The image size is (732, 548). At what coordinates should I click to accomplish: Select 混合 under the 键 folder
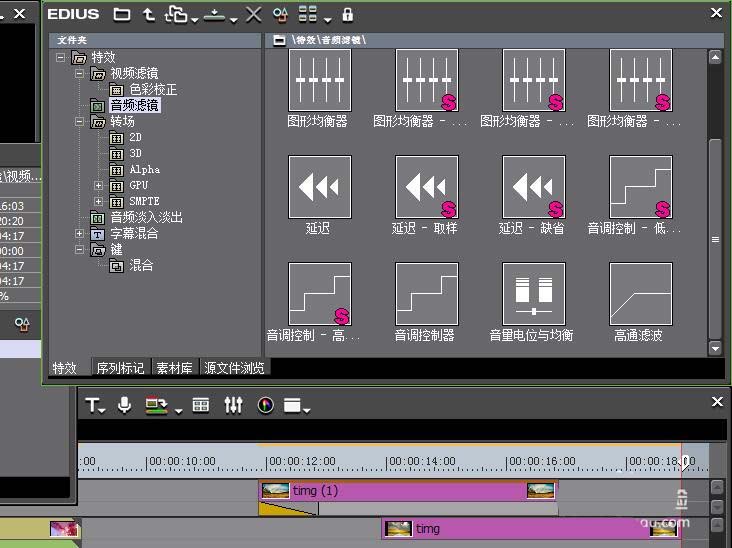[x=141, y=265]
